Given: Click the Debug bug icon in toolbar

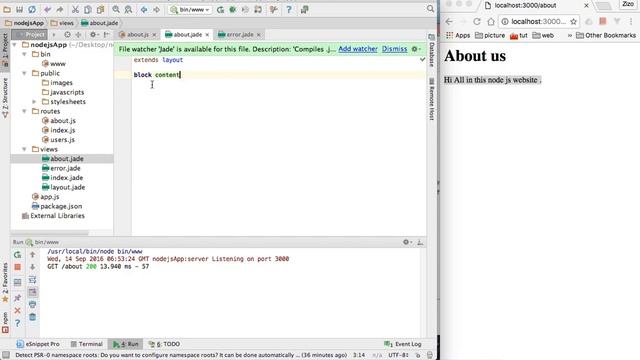Looking at the screenshot, I should point(233,9).
